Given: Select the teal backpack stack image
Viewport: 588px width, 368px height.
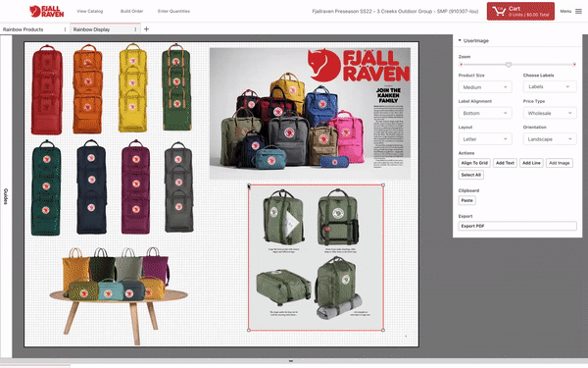Looking at the screenshot, I should 46,187.
